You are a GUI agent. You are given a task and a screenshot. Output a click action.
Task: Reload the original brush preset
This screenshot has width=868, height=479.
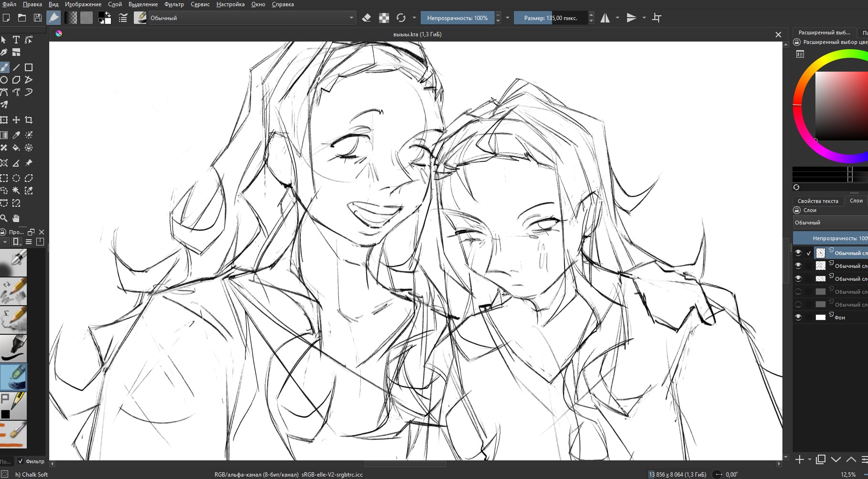click(401, 18)
